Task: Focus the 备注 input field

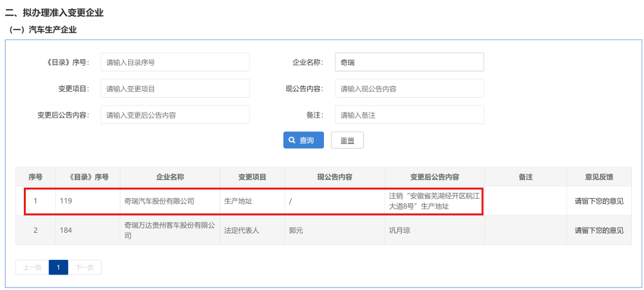Action: coord(410,115)
